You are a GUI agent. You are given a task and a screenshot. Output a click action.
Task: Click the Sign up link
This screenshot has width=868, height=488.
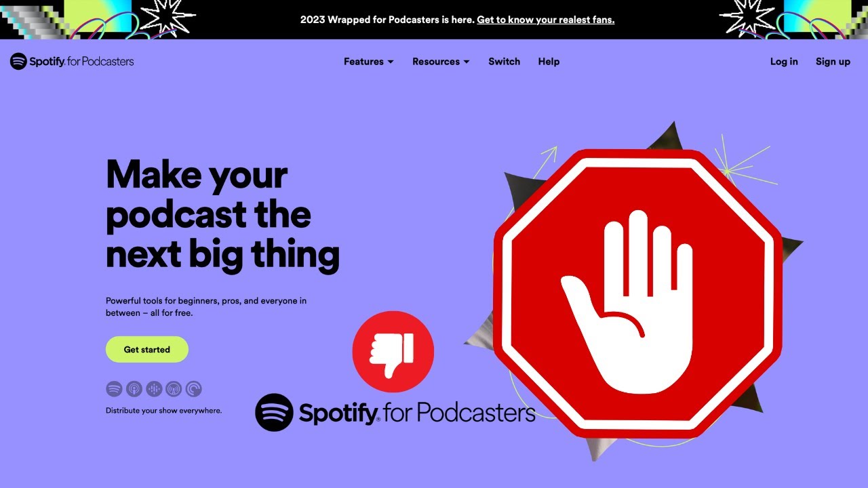coord(833,61)
